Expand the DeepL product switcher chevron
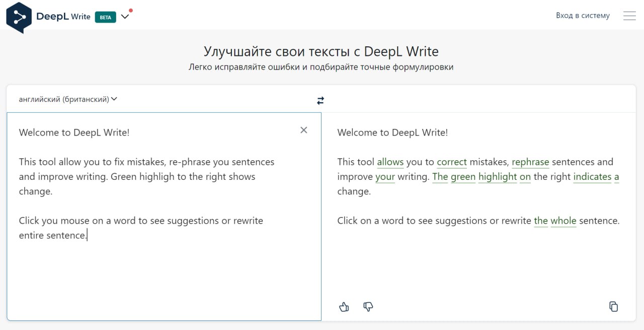644x330 pixels. pyautogui.click(x=125, y=16)
